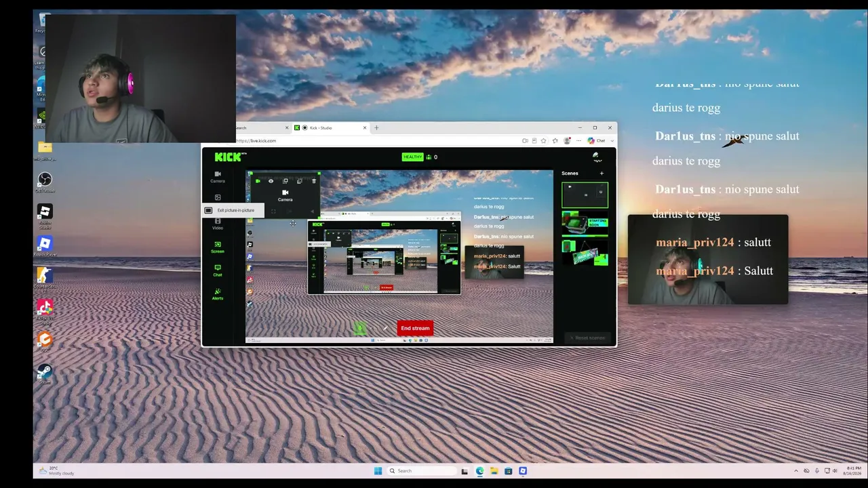Open the Windows Start menu

(x=378, y=471)
